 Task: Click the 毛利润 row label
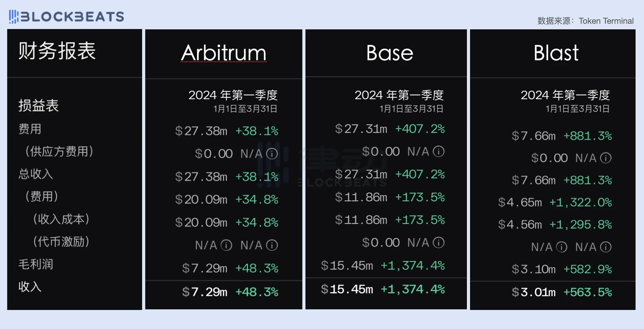point(36,264)
